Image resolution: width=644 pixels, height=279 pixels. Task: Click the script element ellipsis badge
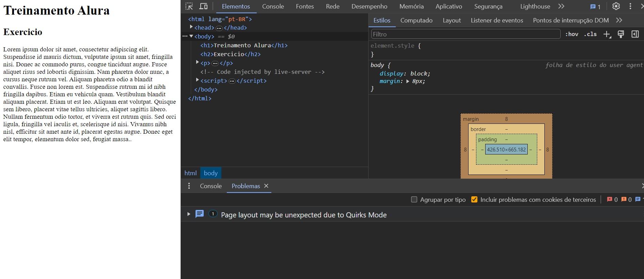[x=232, y=81]
